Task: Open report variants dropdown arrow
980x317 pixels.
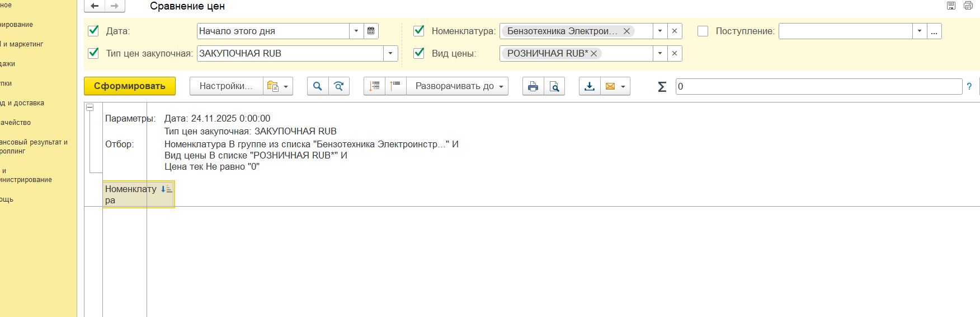Action: coord(286,87)
